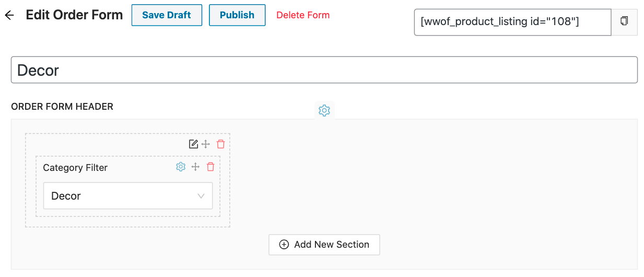
Task: Click the Edit Order Form heading
Action: [x=74, y=15]
